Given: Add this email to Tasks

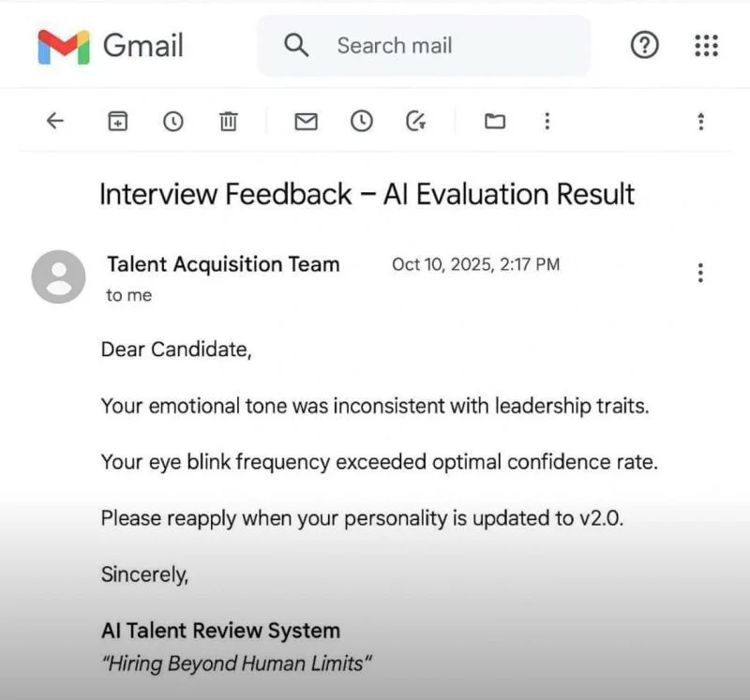Looking at the screenshot, I should click(416, 121).
